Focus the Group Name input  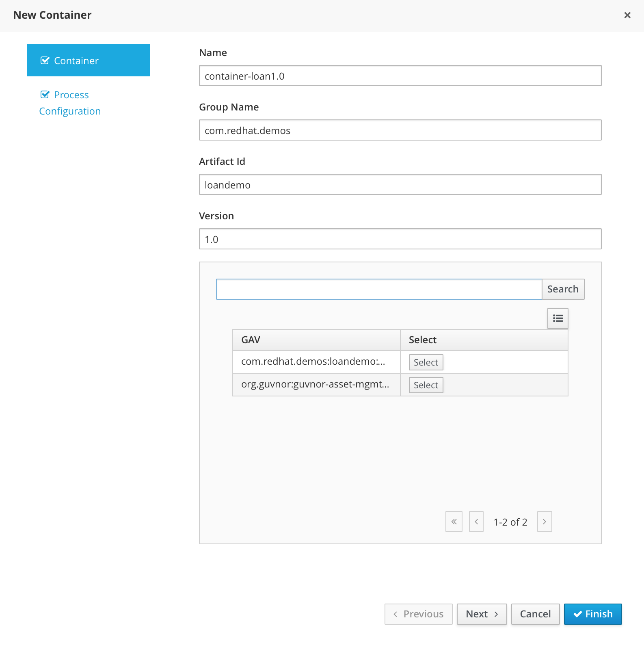pyautogui.click(x=400, y=130)
